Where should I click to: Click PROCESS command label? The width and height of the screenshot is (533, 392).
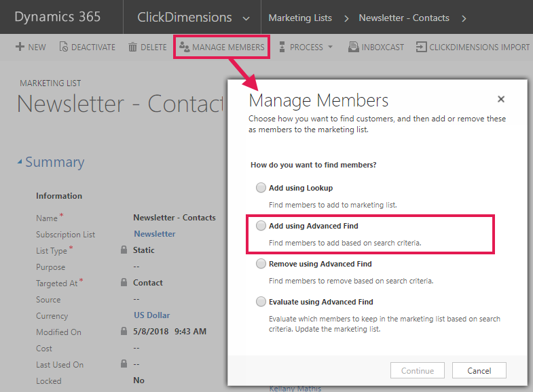(306, 47)
